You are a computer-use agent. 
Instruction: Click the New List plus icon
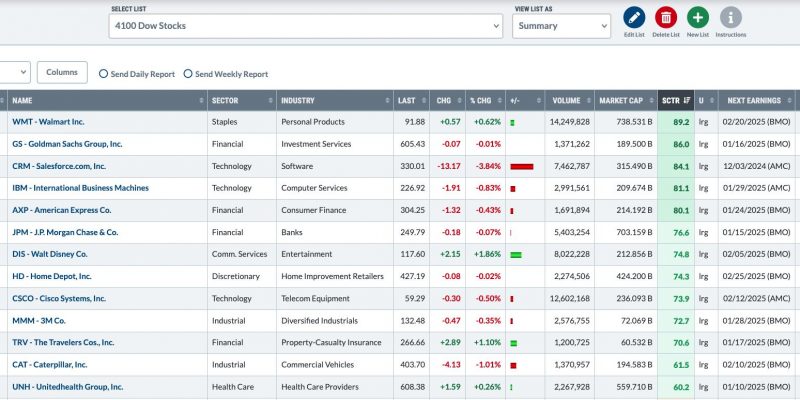click(x=697, y=17)
